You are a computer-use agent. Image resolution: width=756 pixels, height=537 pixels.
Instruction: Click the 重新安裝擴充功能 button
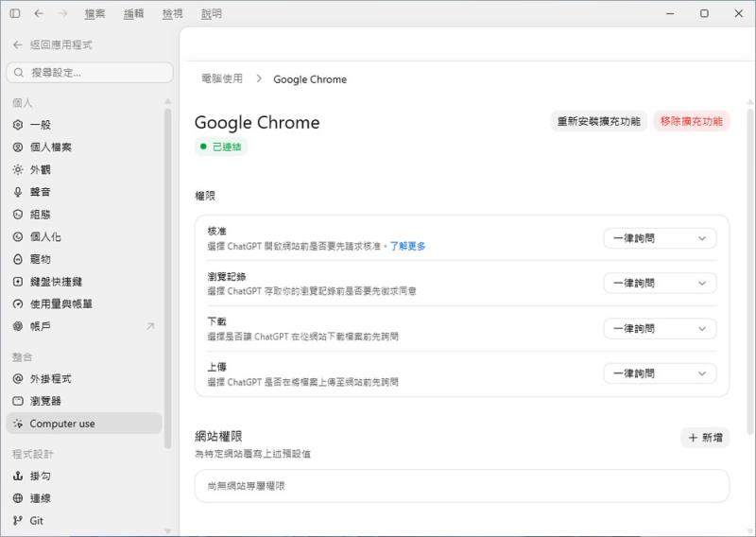(599, 121)
